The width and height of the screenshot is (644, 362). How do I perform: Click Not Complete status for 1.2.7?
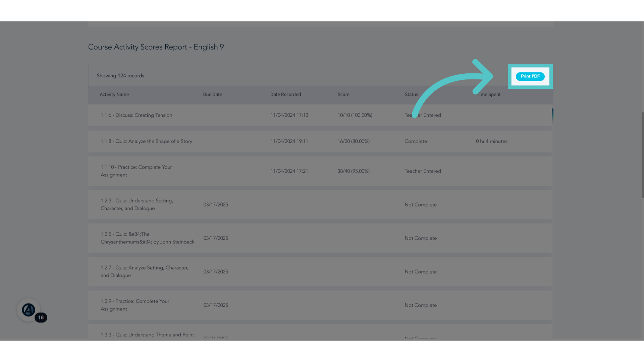pos(421,271)
